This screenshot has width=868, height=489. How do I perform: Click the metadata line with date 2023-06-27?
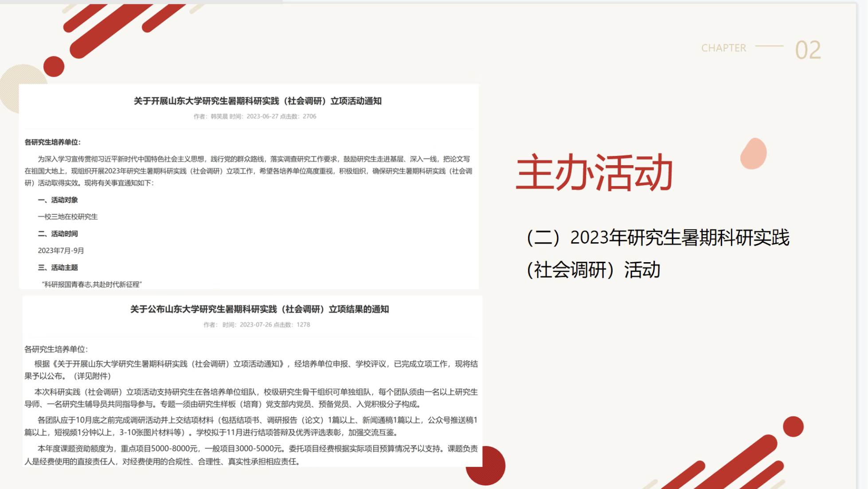point(255,116)
